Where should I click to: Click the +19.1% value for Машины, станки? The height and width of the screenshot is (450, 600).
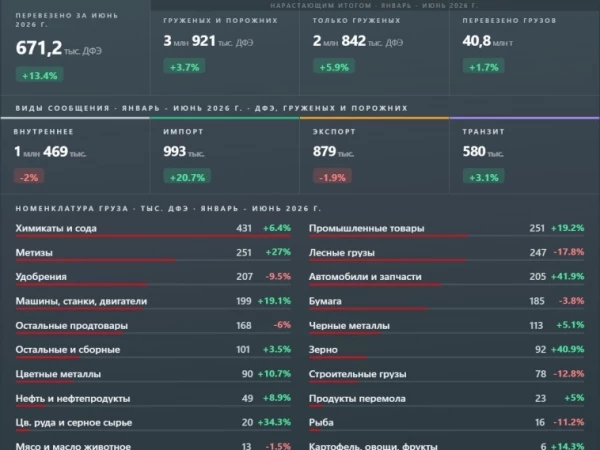click(x=274, y=301)
